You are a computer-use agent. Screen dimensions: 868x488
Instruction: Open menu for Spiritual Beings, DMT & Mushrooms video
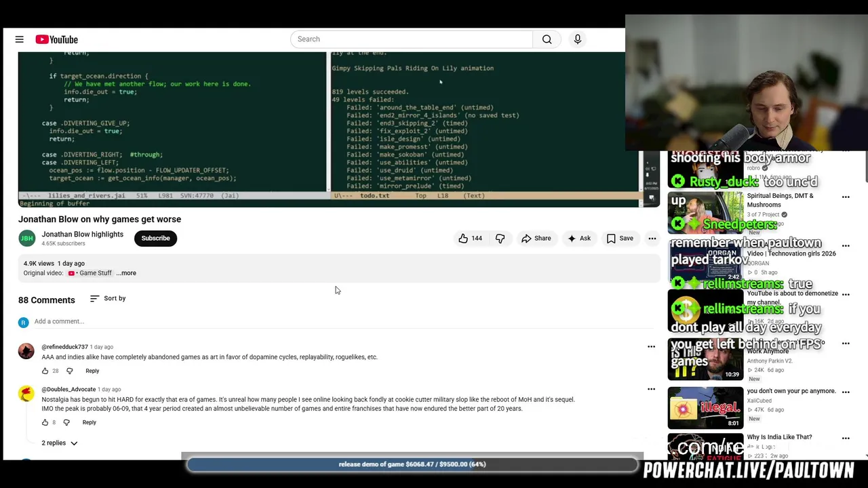[846, 197]
